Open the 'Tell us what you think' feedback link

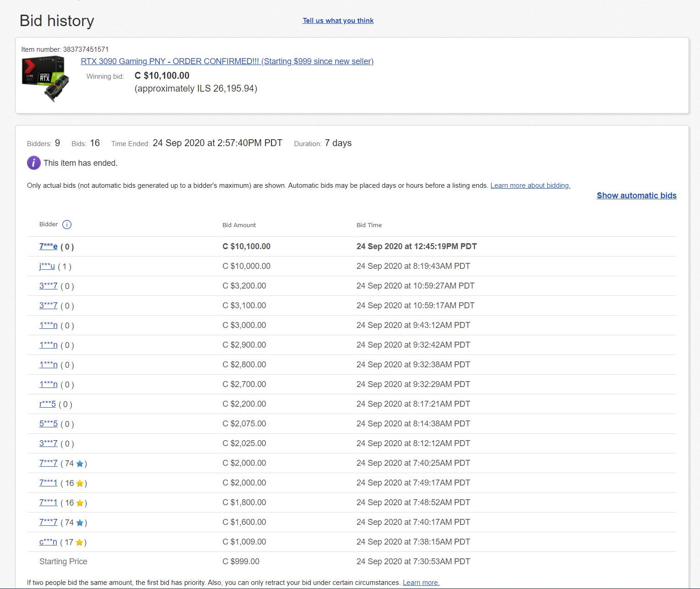coord(338,21)
